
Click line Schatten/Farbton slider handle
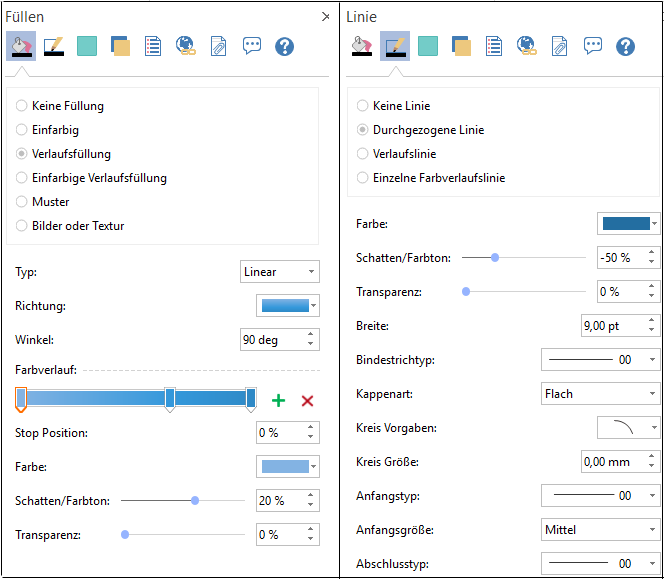pos(495,258)
